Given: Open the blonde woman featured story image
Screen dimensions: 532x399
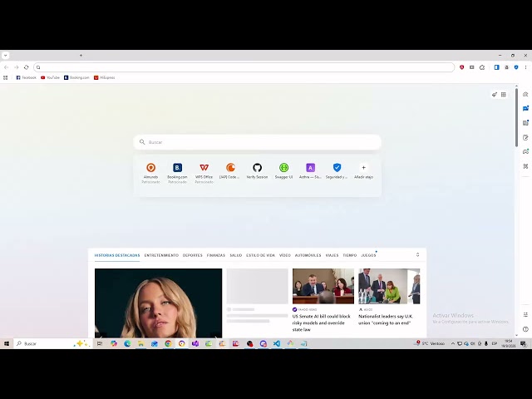Looking at the screenshot, I should 159,303.
